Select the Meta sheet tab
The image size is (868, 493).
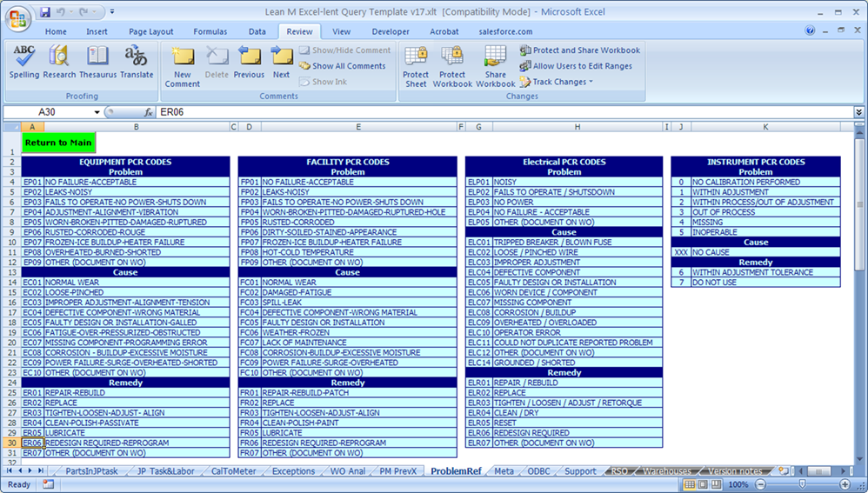504,471
